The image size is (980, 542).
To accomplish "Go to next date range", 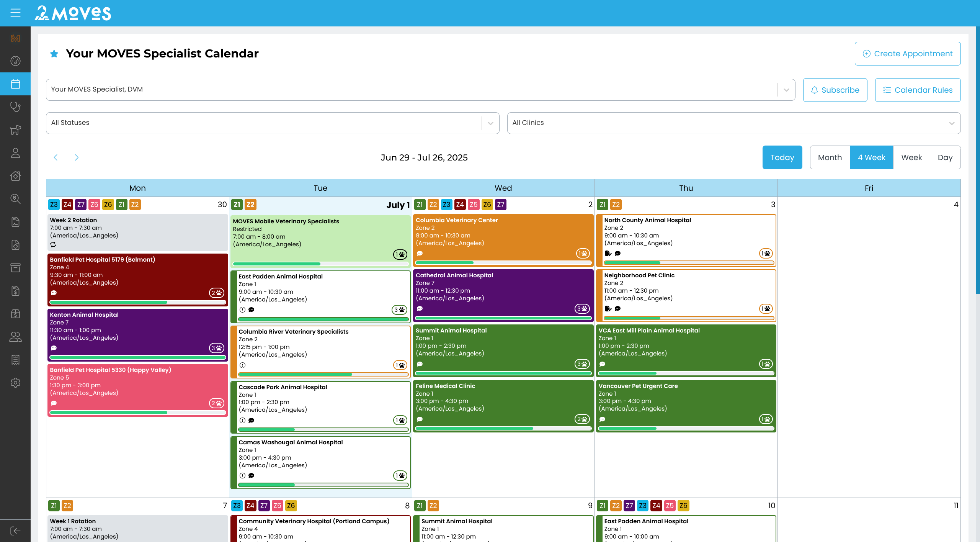I will pyautogui.click(x=77, y=157).
